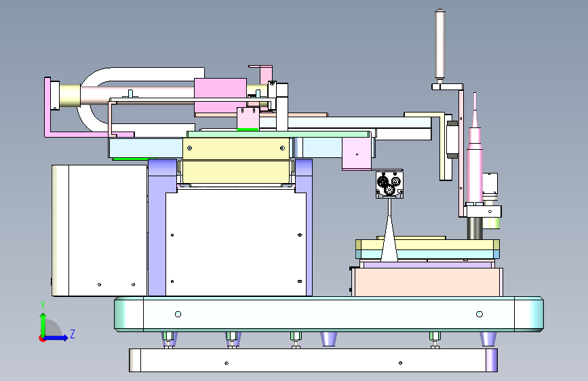Select the rightmost lavender conical foot under the base

pos(488,338)
